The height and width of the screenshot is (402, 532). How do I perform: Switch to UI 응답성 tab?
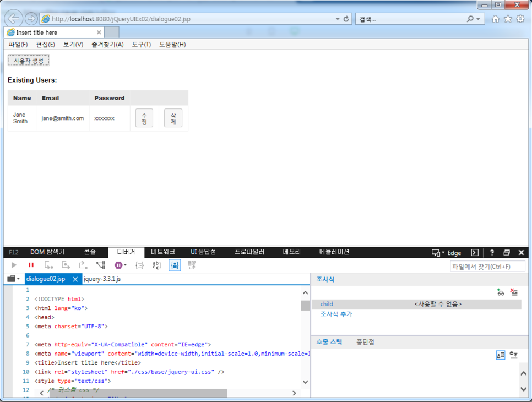[x=203, y=252]
